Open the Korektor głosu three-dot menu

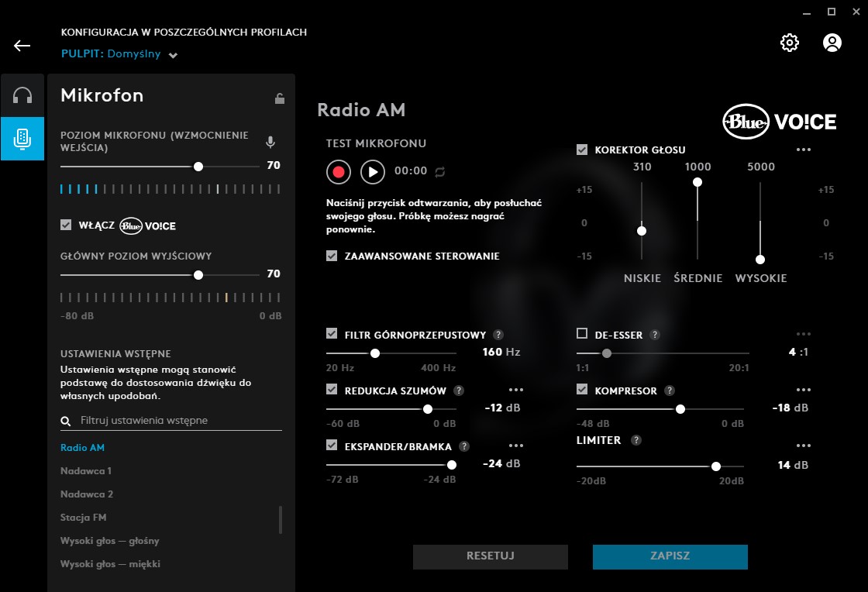click(803, 150)
